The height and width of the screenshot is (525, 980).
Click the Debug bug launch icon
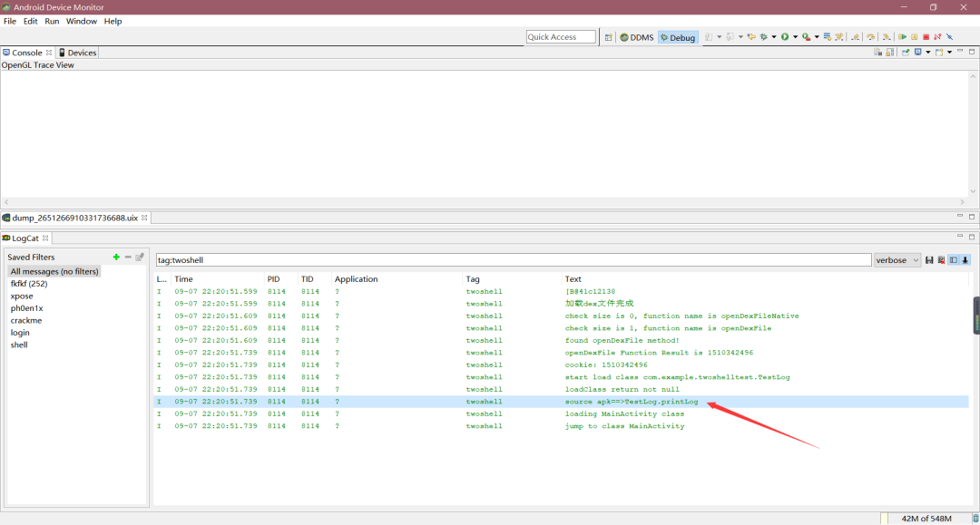pos(764,37)
